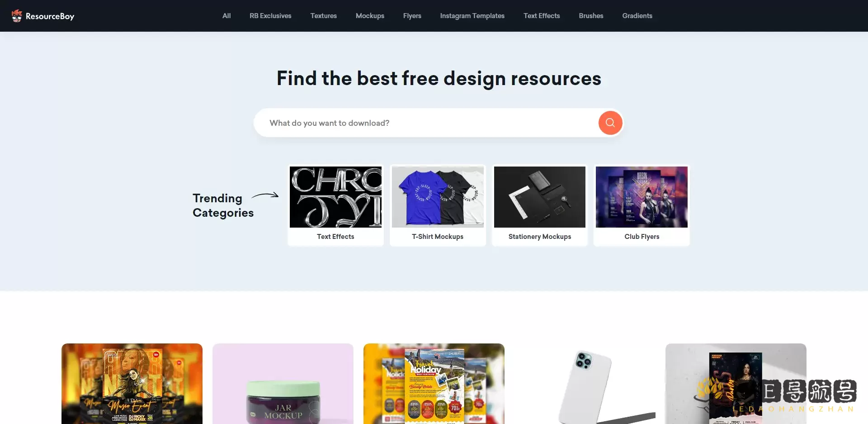Open the Textures navigation link
Image resolution: width=868 pixels, height=424 pixels.
[x=324, y=16]
